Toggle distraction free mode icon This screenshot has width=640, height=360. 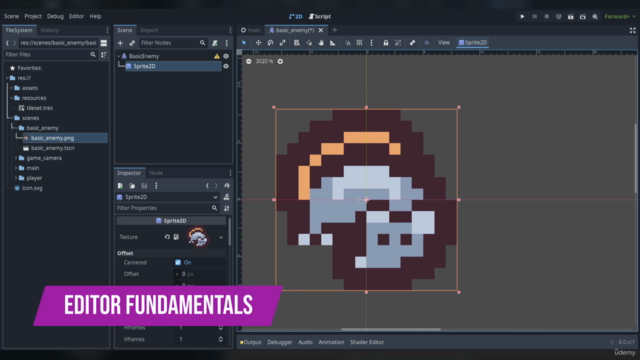[632, 30]
